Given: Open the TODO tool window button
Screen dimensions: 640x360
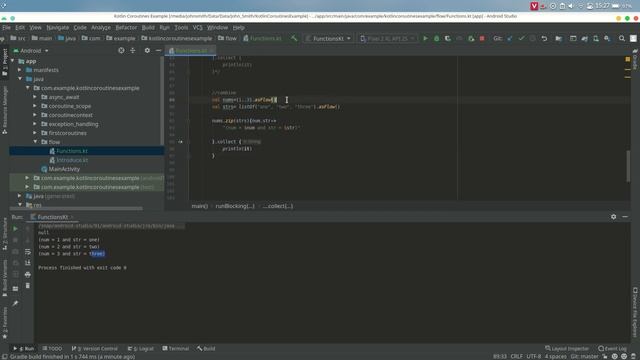Looking at the screenshot, I should (53, 348).
